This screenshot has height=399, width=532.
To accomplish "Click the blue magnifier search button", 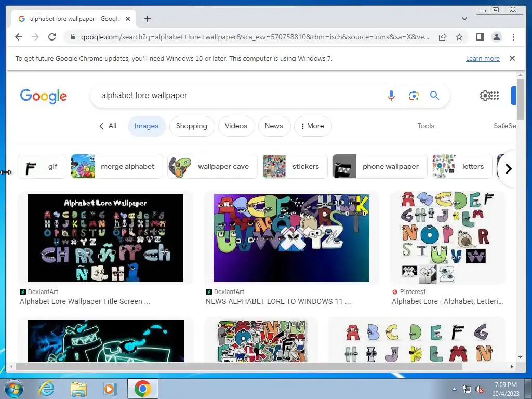I will [435, 96].
